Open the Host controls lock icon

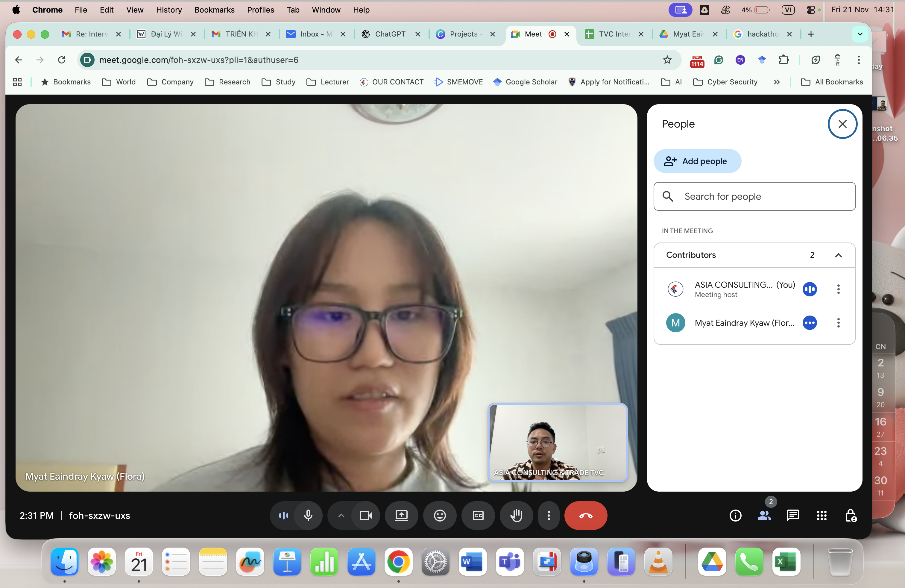click(850, 516)
